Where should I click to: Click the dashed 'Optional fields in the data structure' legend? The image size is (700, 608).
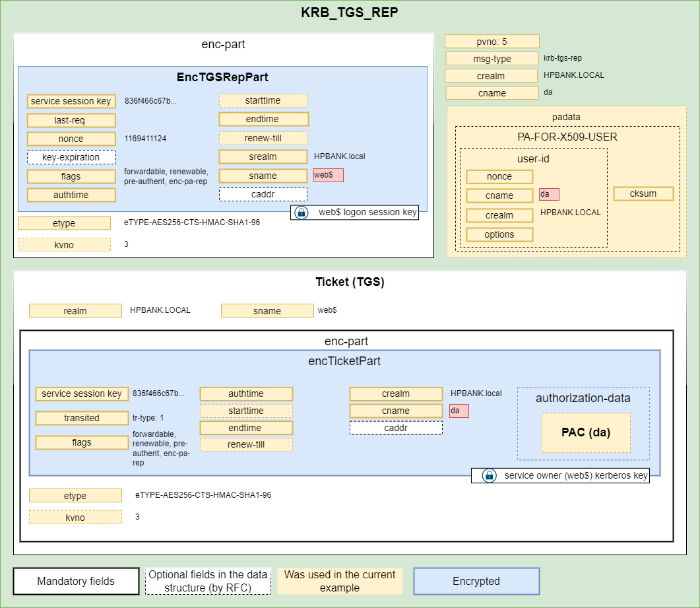[x=208, y=581]
